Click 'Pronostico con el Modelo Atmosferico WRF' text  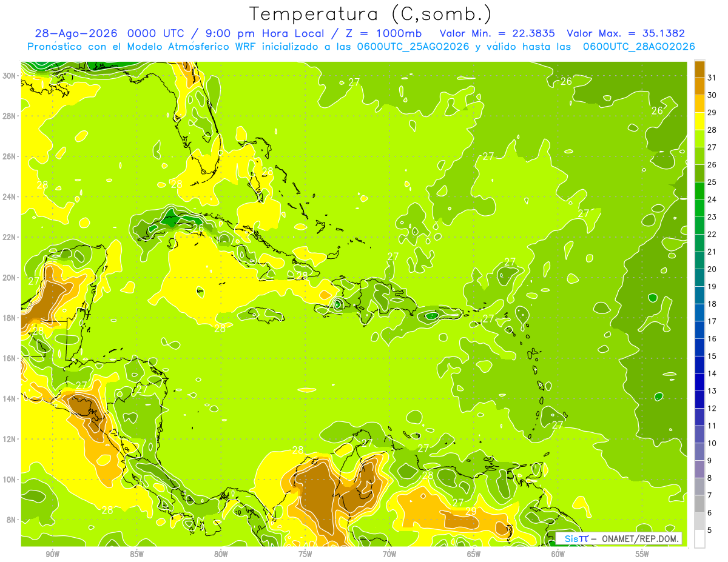(142, 47)
